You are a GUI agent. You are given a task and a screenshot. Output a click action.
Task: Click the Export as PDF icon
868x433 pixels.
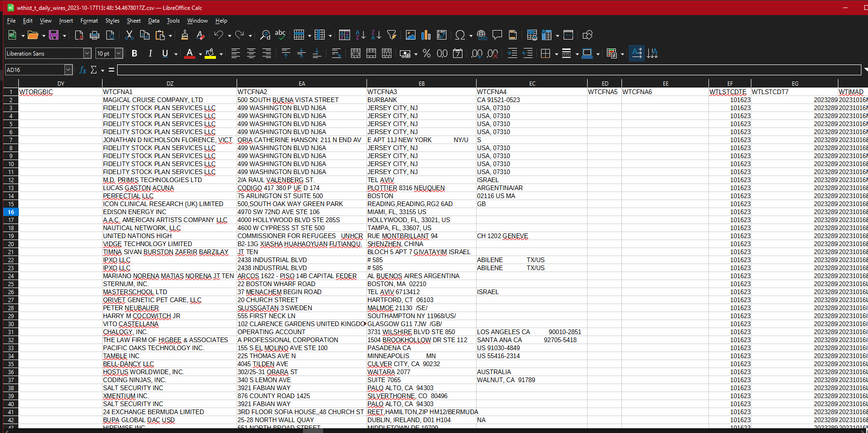[79, 35]
